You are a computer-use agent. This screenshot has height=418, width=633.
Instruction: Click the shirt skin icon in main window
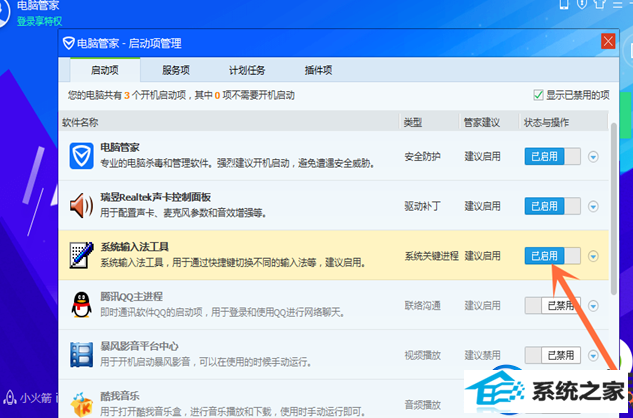[599, 4]
